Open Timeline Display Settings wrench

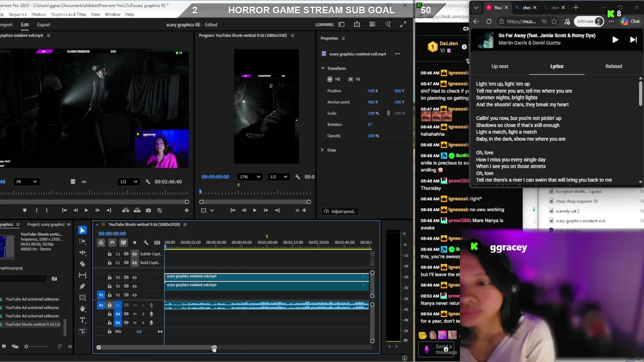tap(146, 243)
